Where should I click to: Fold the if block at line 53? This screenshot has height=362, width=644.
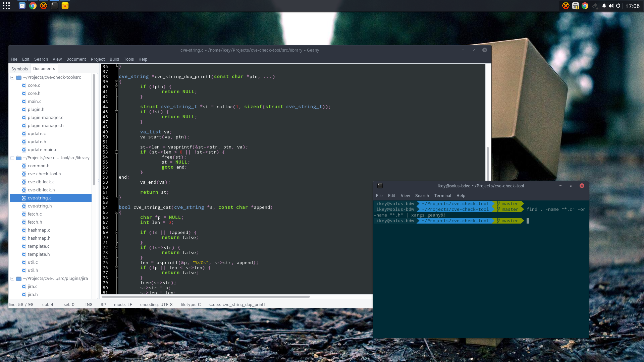(x=116, y=152)
